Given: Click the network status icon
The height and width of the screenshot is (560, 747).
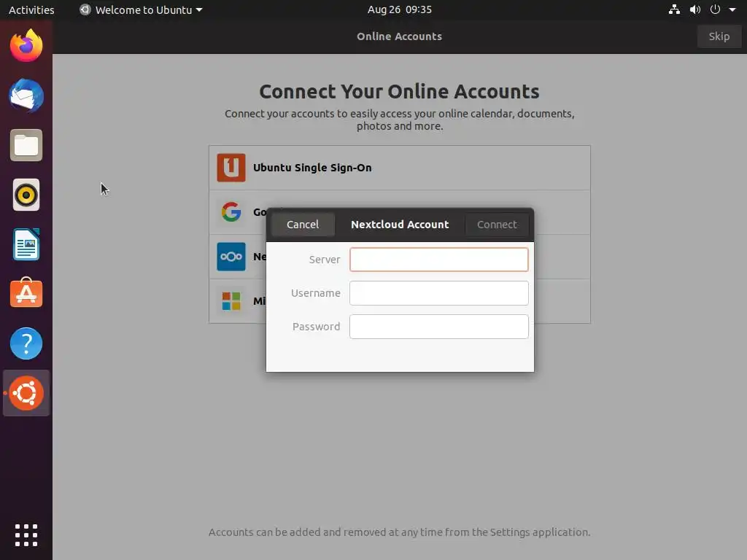Looking at the screenshot, I should click(674, 9).
